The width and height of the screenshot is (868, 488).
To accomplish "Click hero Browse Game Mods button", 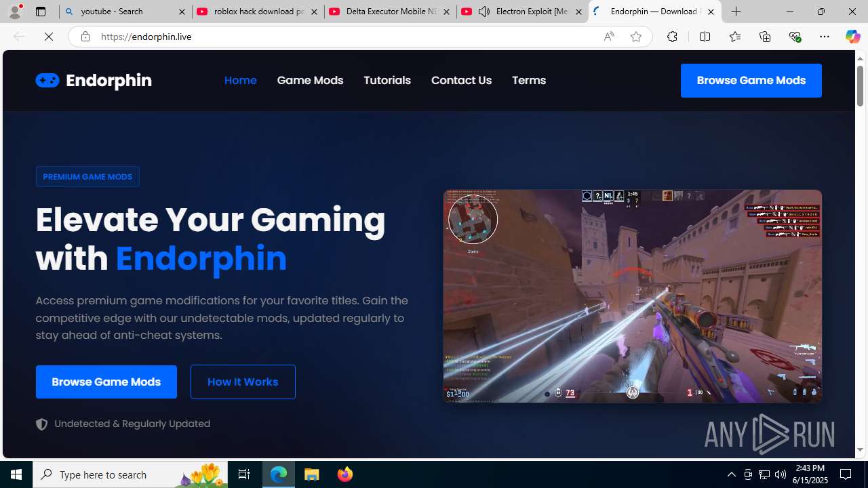I will (x=106, y=382).
